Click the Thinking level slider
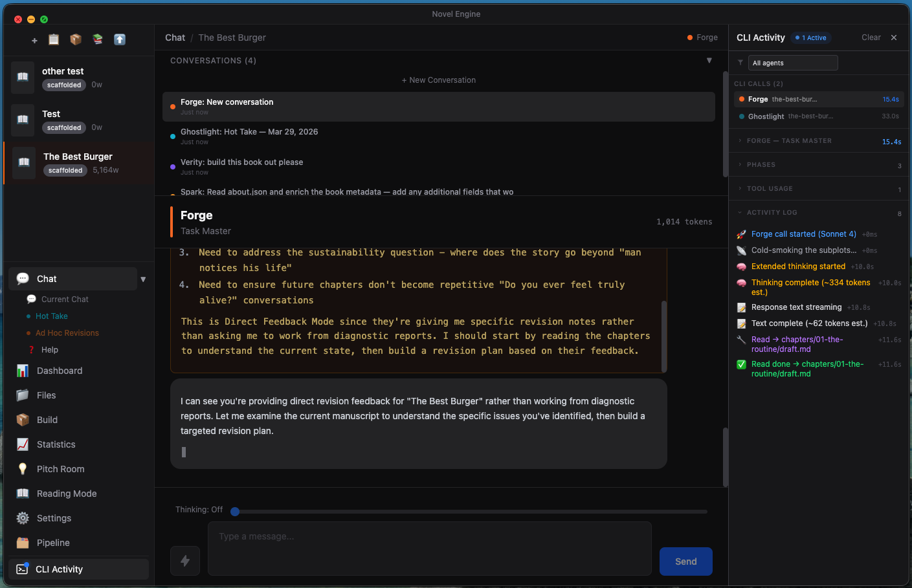The width and height of the screenshot is (912, 588). pyautogui.click(x=235, y=511)
